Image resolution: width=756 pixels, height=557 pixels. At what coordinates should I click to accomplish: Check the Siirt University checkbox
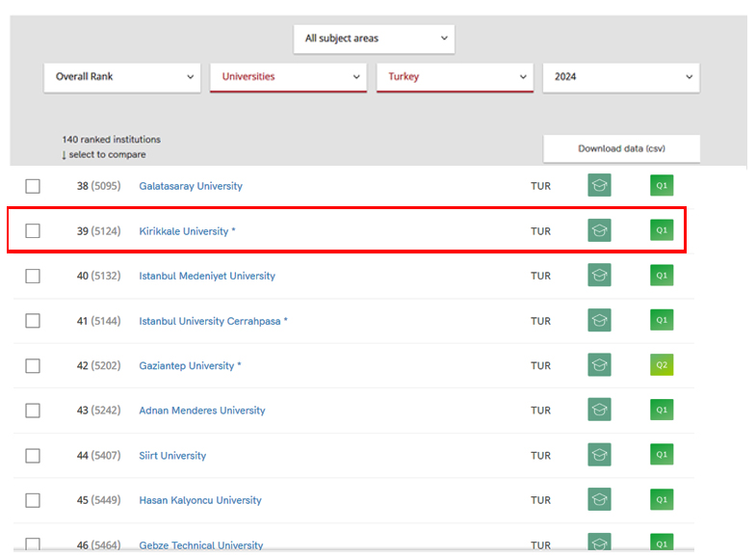tap(33, 456)
